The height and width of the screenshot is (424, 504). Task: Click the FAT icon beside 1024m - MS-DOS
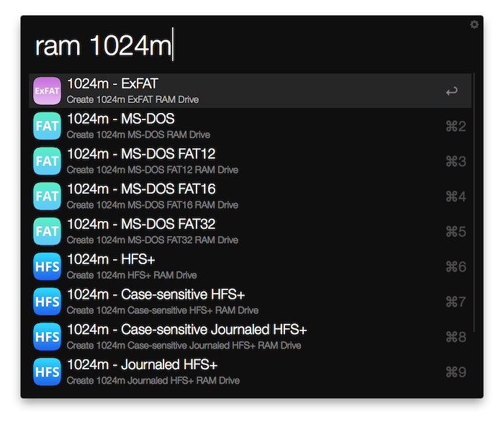point(47,126)
